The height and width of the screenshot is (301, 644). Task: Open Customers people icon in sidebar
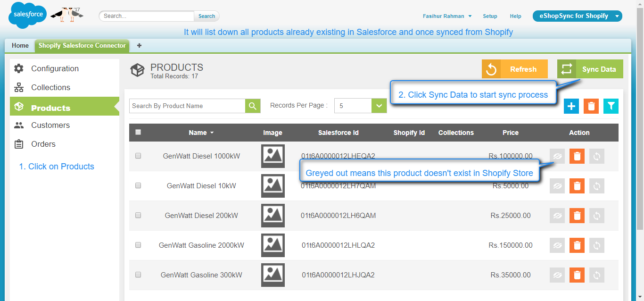point(19,125)
